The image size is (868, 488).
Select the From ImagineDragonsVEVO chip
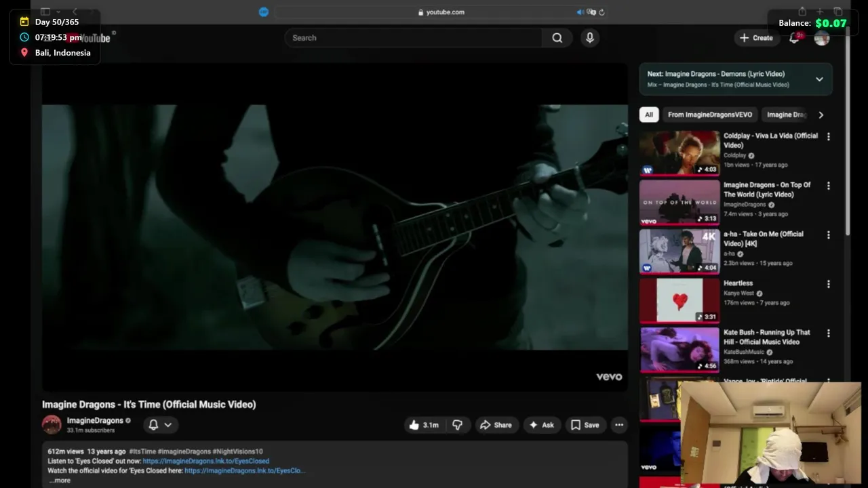710,115
